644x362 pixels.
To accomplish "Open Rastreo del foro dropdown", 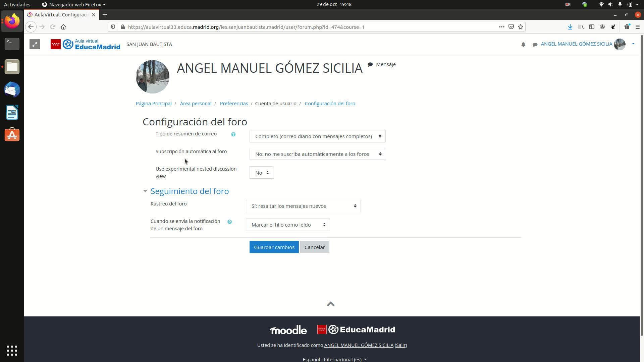I will click(303, 206).
